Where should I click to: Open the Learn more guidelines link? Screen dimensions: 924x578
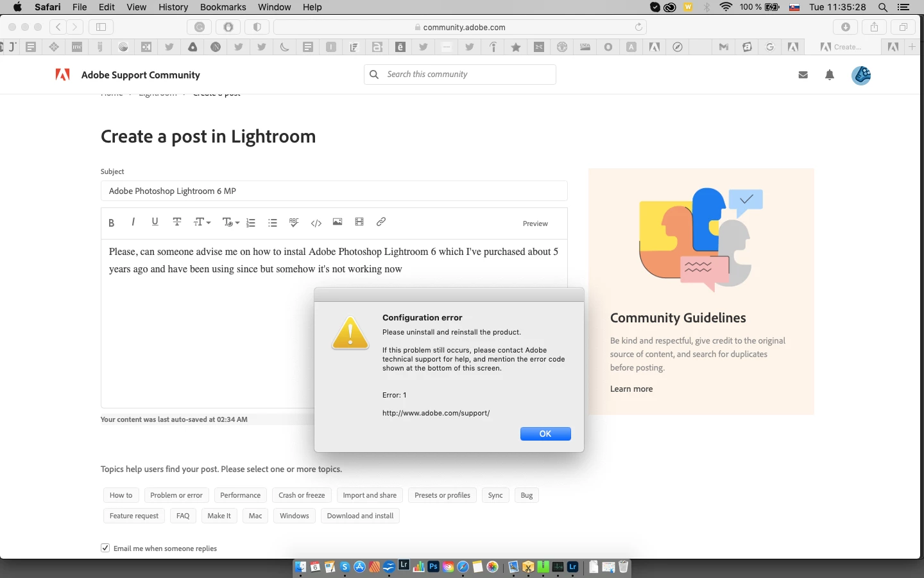click(x=631, y=389)
